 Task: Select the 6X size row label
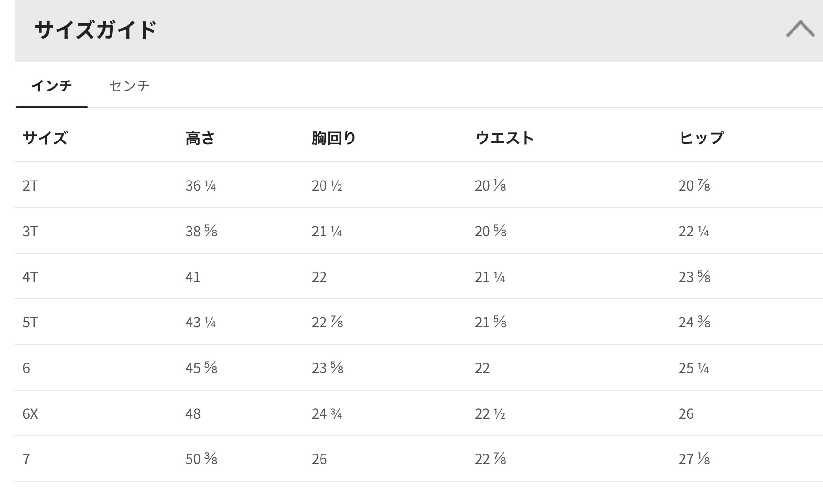[x=30, y=413]
